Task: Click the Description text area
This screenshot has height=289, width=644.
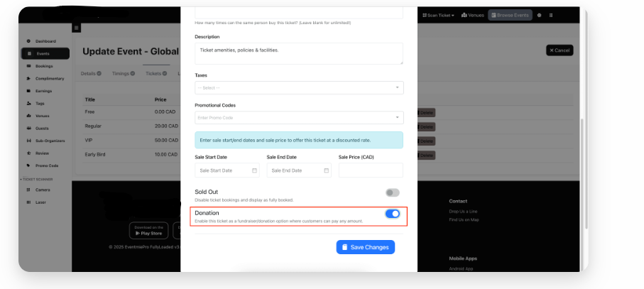Action: coord(299,53)
